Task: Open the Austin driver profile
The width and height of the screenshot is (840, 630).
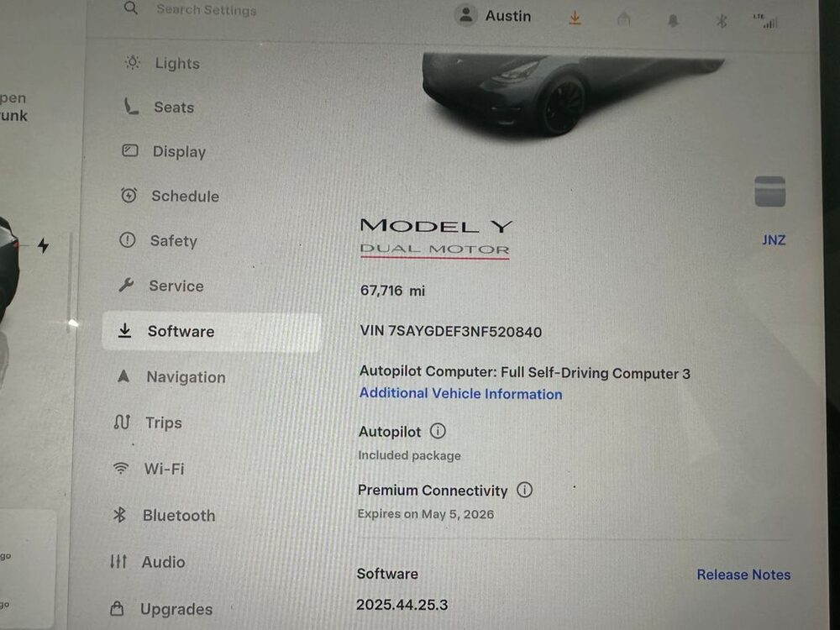Action: 493,15
